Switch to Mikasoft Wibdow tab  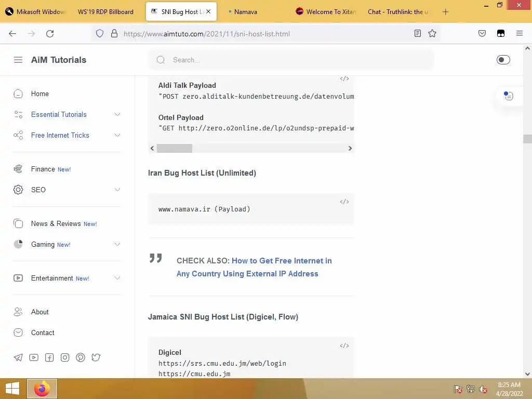tap(36, 11)
